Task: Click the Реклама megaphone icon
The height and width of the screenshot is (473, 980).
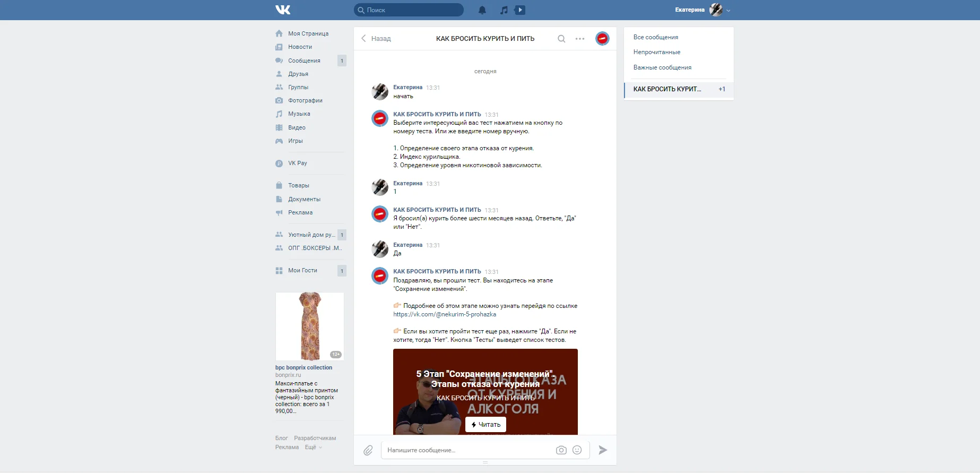Action: (x=279, y=213)
